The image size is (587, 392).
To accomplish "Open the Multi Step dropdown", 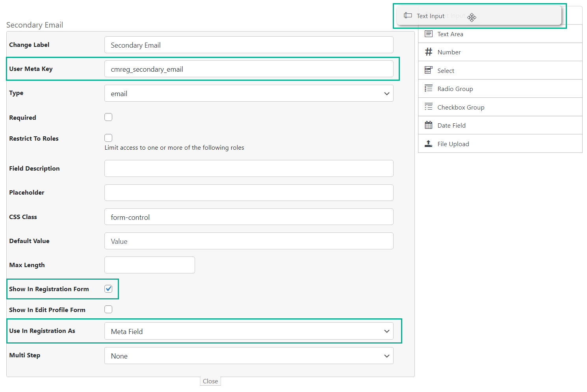I will [249, 356].
